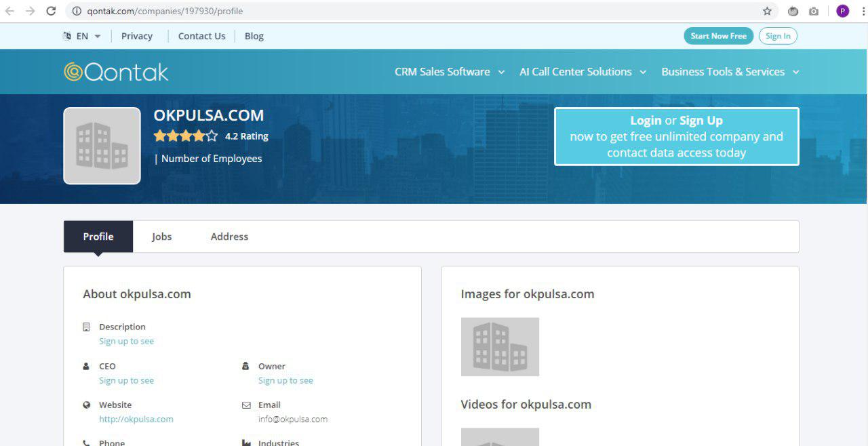Bookmark this page with the star icon
Viewport: 868px width, 446px height.
[x=767, y=11]
